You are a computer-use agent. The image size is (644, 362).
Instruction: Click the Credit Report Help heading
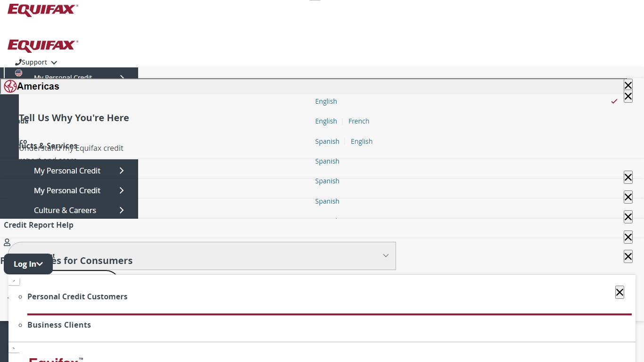tap(39, 225)
